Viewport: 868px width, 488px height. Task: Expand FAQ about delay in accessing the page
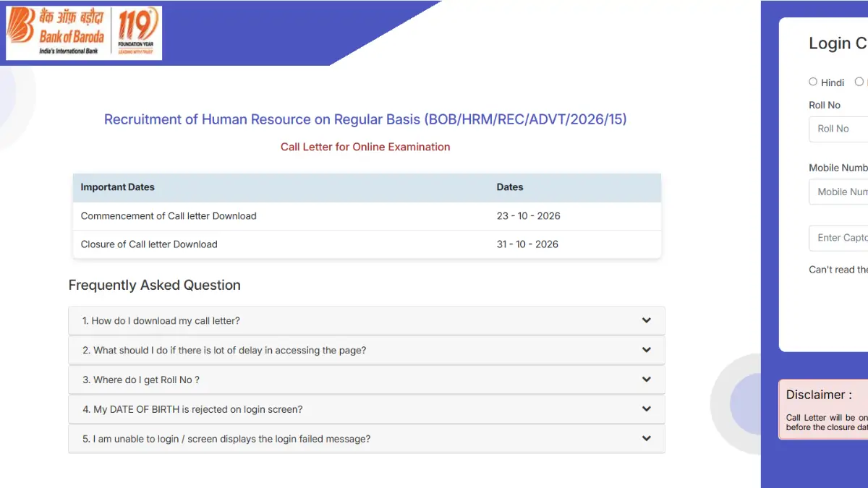pos(367,350)
